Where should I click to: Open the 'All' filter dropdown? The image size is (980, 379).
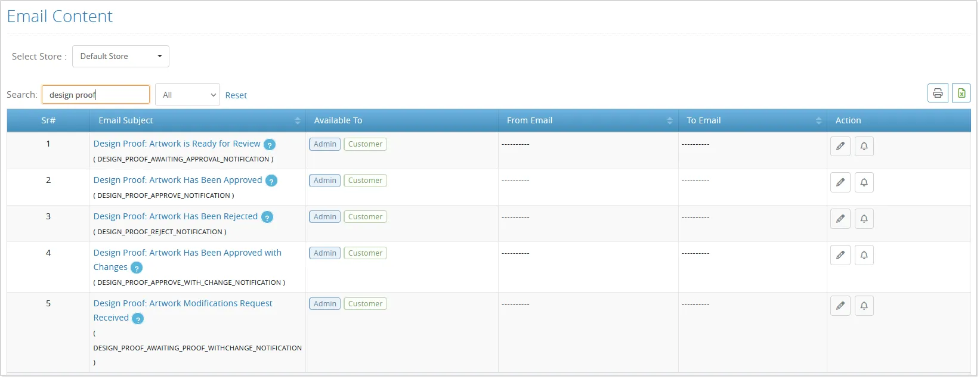coord(187,95)
